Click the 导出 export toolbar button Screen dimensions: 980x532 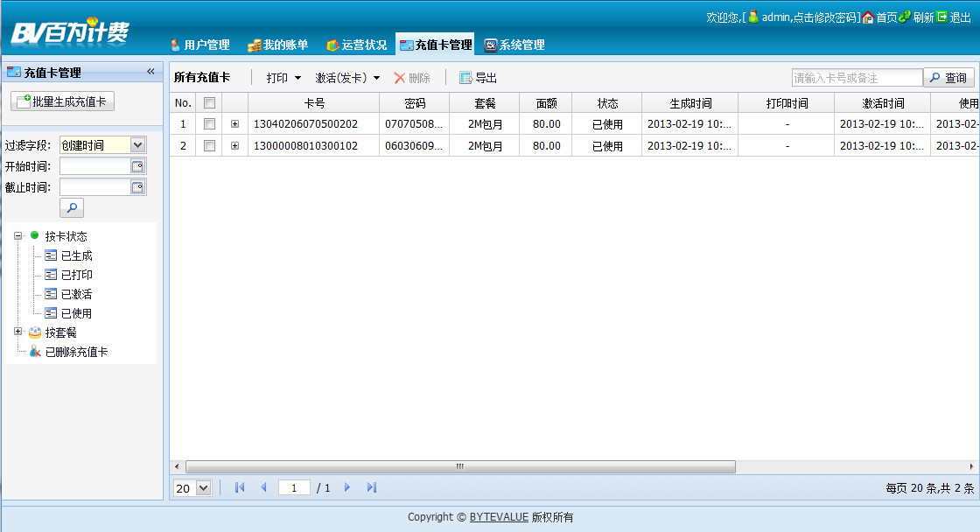[x=479, y=78]
